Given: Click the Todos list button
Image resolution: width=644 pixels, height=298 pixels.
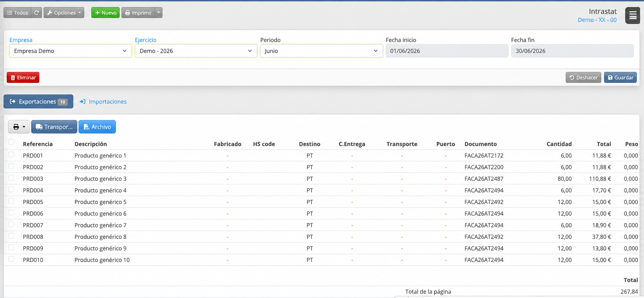Looking at the screenshot, I should [x=17, y=13].
